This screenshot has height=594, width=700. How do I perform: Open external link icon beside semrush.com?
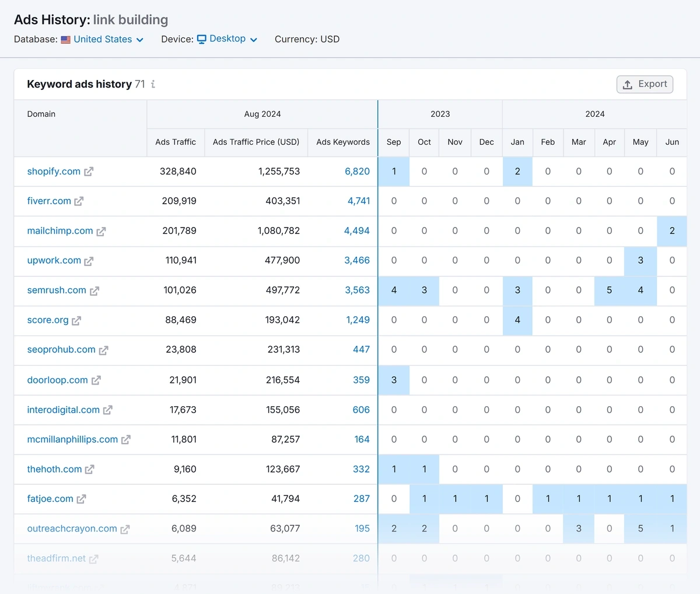click(94, 291)
